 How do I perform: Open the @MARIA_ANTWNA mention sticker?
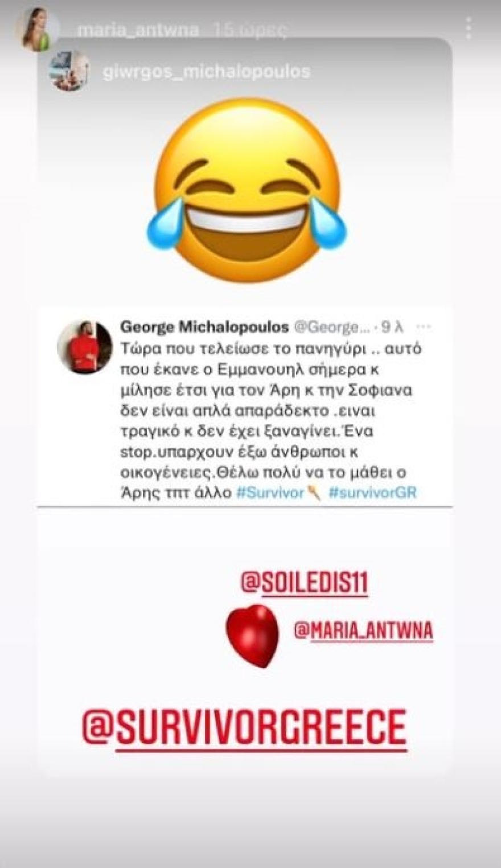click(363, 630)
